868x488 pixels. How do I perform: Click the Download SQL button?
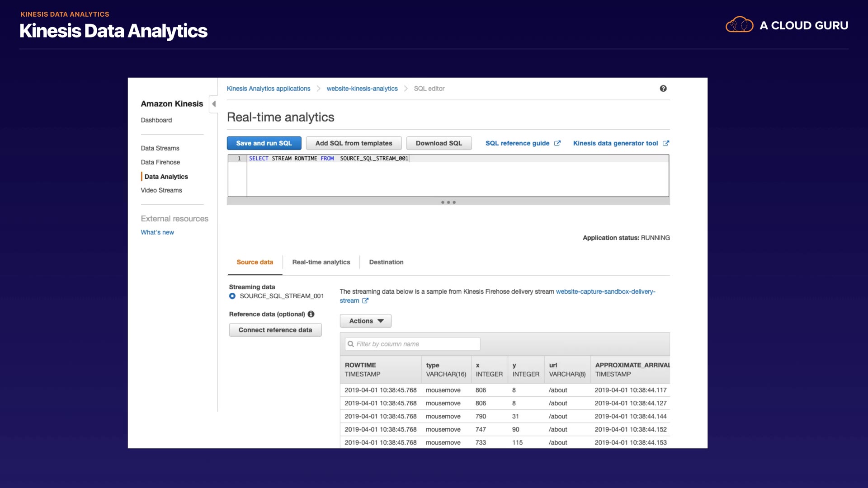coord(439,143)
